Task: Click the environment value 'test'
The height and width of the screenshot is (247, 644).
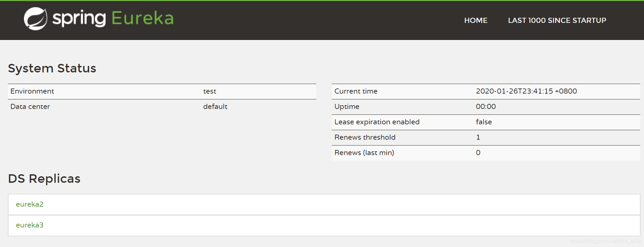Action: pos(210,91)
